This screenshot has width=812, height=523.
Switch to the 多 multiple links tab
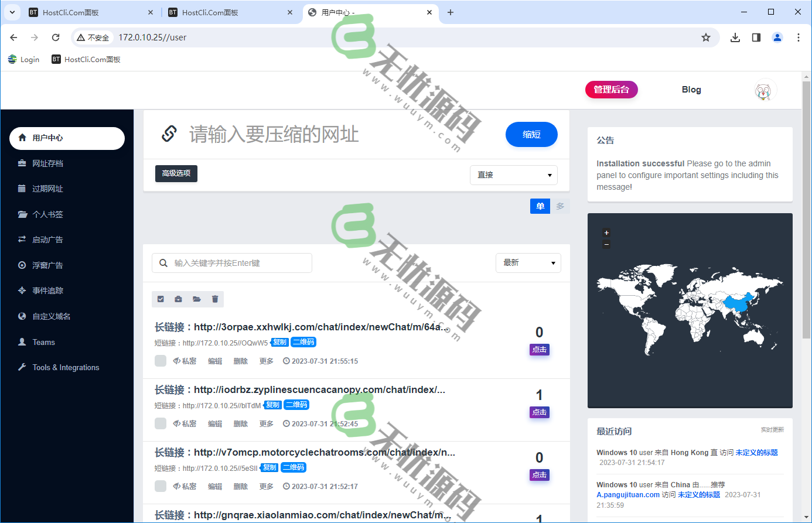[x=559, y=206]
